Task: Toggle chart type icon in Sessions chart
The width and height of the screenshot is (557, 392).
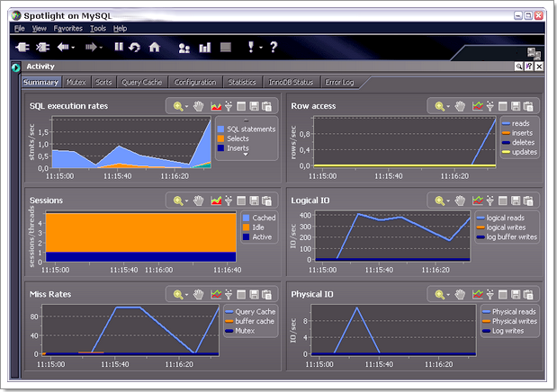Action: click(216, 200)
